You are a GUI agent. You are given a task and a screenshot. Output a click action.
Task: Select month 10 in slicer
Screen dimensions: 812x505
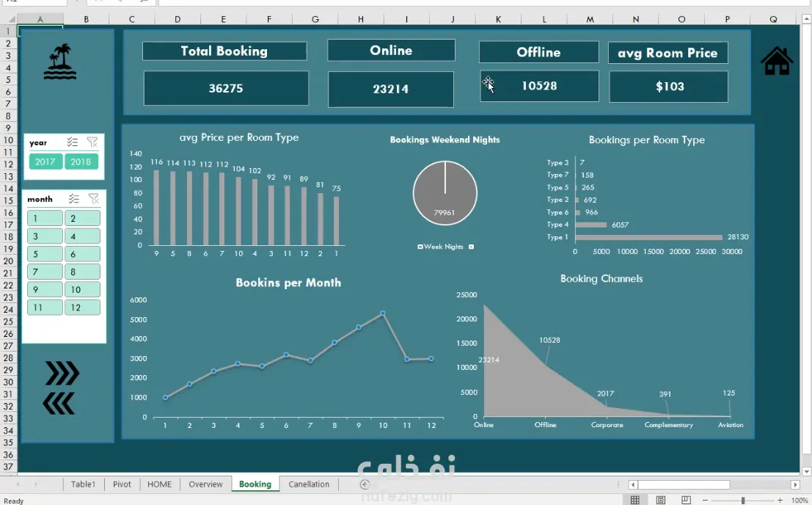point(82,289)
